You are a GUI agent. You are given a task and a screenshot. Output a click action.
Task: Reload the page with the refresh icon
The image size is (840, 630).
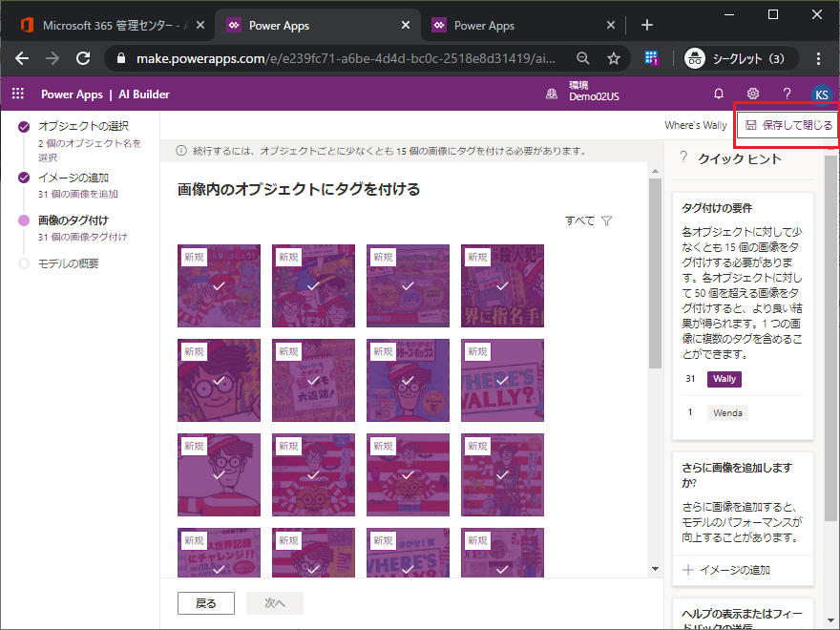pyautogui.click(x=83, y=58)
